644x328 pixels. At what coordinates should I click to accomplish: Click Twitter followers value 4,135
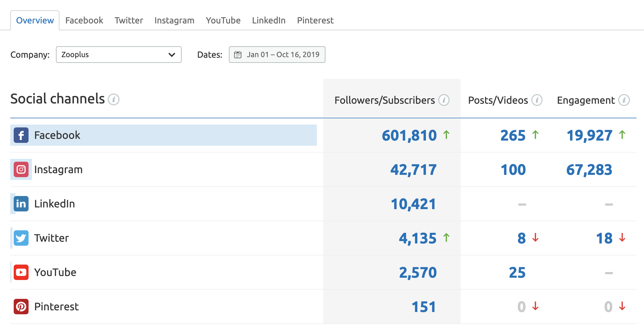(418, 238)
